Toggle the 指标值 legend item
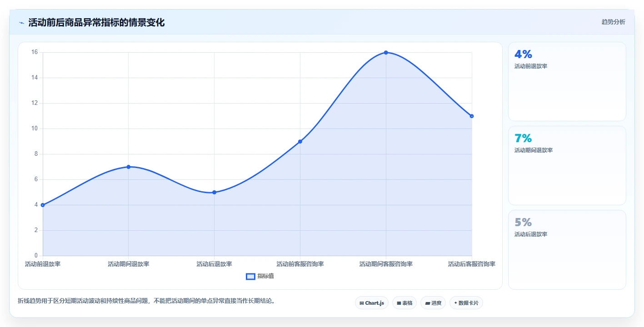The height and width of the screenshot is (327, 644). 260,276
